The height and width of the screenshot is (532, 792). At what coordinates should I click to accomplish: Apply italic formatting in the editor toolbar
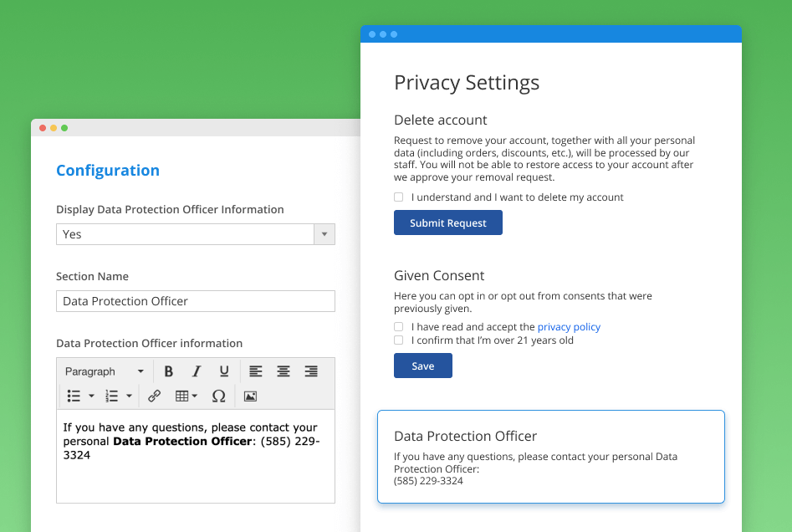(197, 371)
